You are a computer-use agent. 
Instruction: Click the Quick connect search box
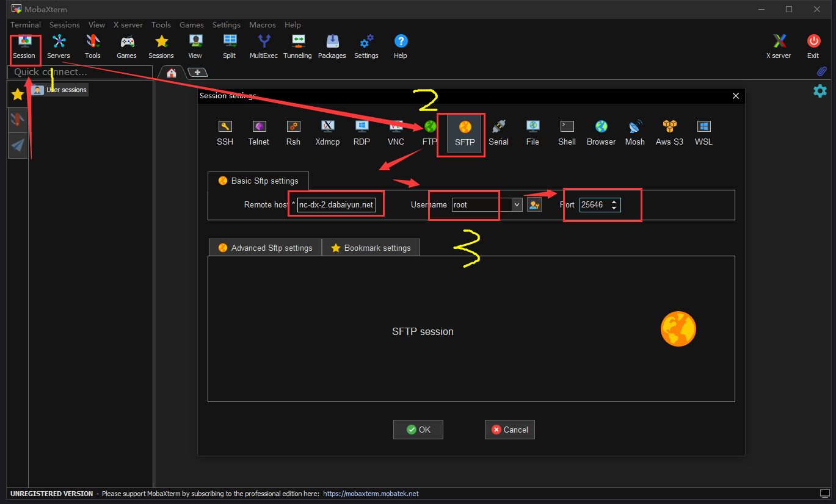(79, 72)
